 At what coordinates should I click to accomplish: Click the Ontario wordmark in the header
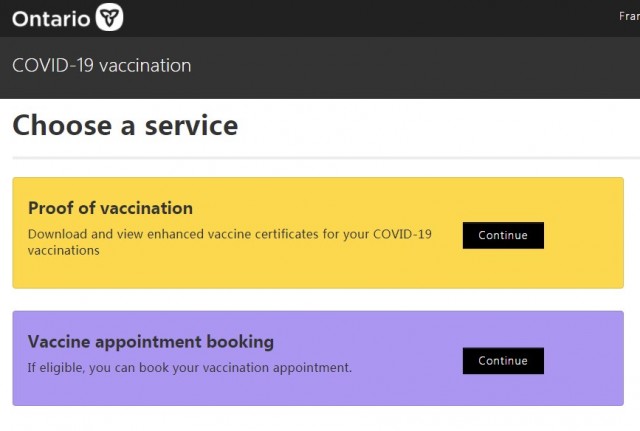[51, 19]
